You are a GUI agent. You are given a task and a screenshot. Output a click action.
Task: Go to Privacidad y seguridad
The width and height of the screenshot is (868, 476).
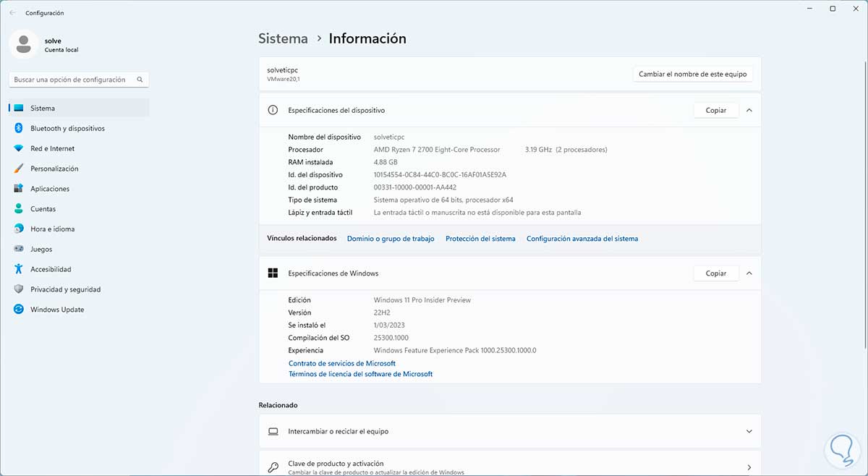(x=79, y=289)
